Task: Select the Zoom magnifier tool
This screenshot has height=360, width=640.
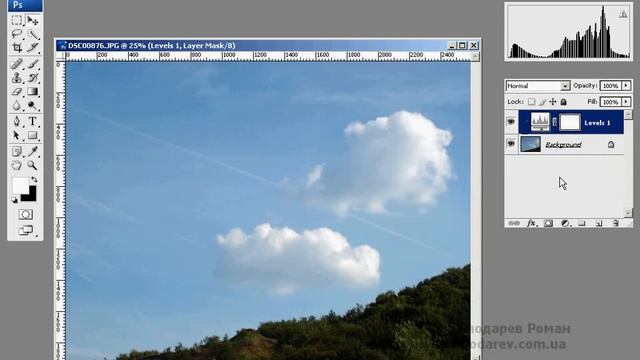Action: point(33,165)
